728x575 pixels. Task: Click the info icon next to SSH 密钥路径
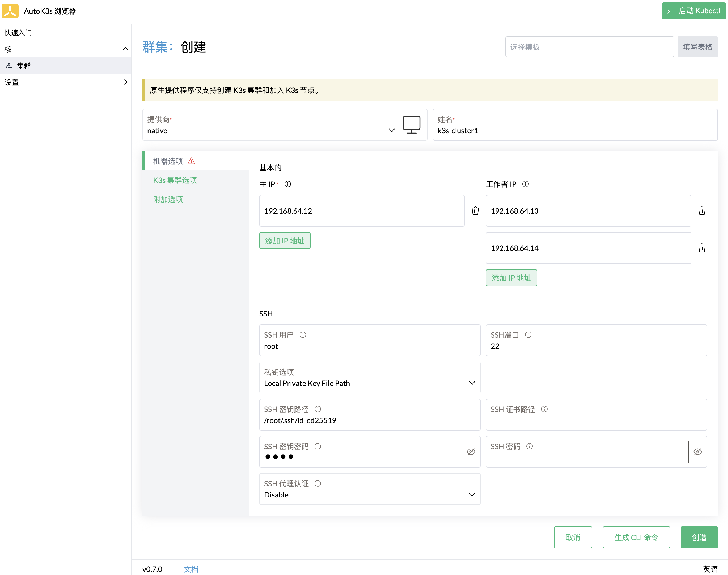tap(318, 409)
